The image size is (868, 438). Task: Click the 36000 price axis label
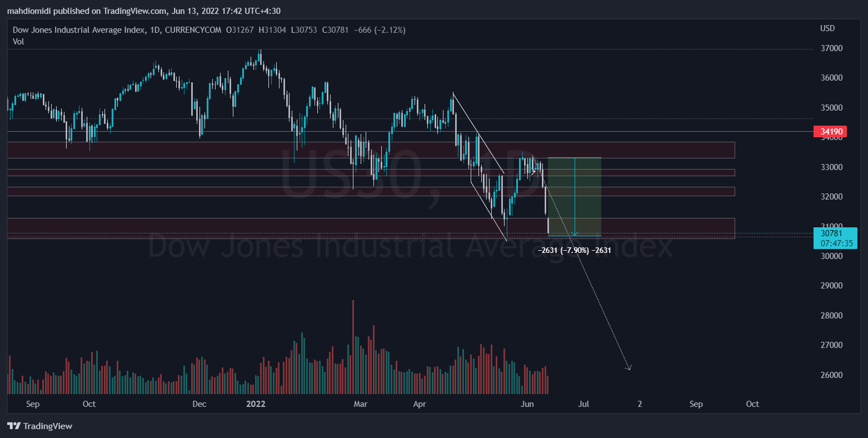click(x=831, y=78)
